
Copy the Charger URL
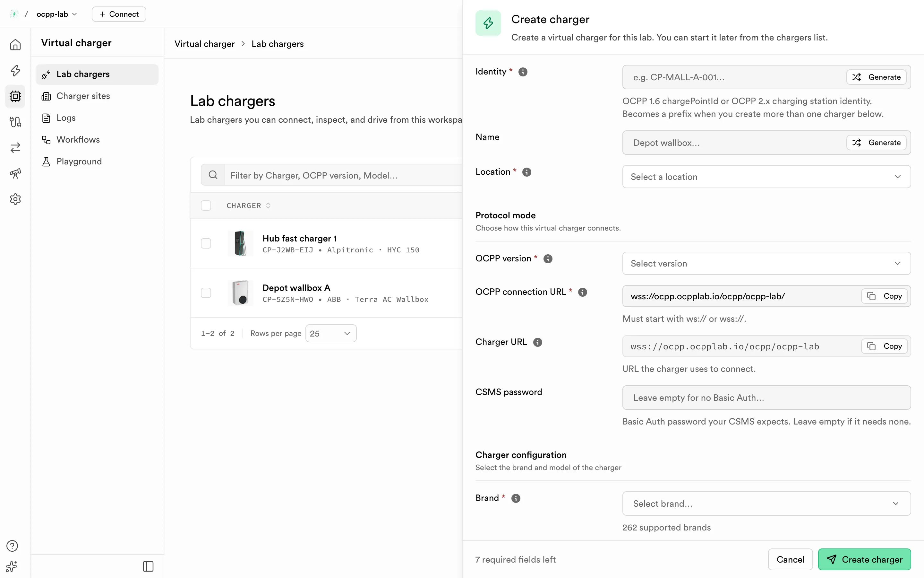884,346
